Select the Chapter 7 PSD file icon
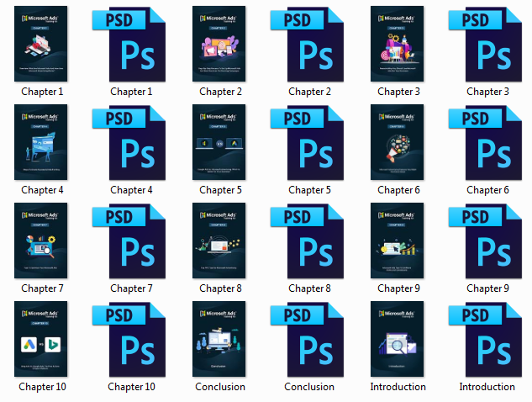Screen dimensions: 532x402 (129, 241)
